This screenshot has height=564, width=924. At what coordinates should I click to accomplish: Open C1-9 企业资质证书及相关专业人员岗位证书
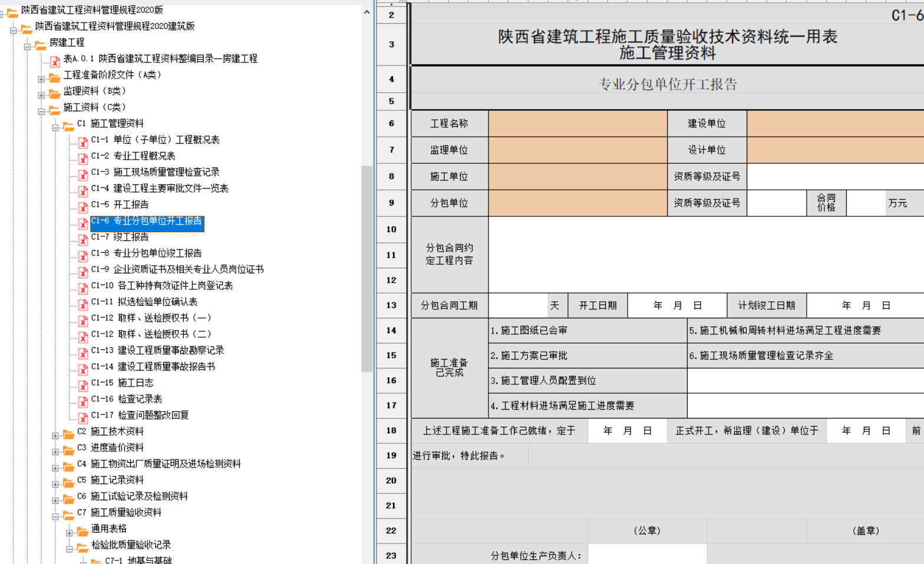click(x=177, y=269)
